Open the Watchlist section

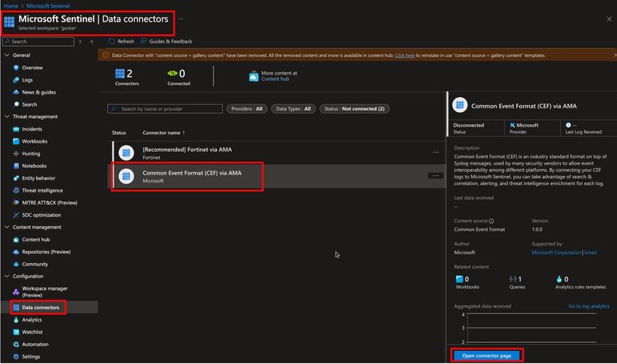coord(32,332)
